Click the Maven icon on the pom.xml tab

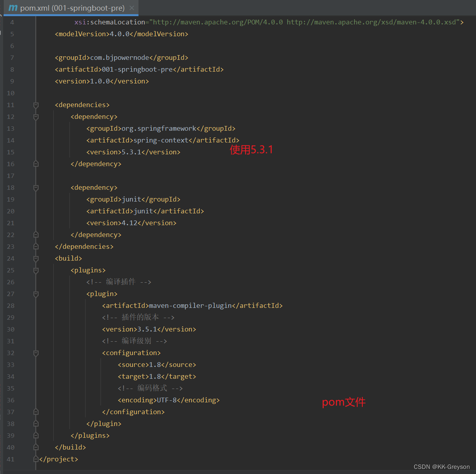[x=13, y=8]
